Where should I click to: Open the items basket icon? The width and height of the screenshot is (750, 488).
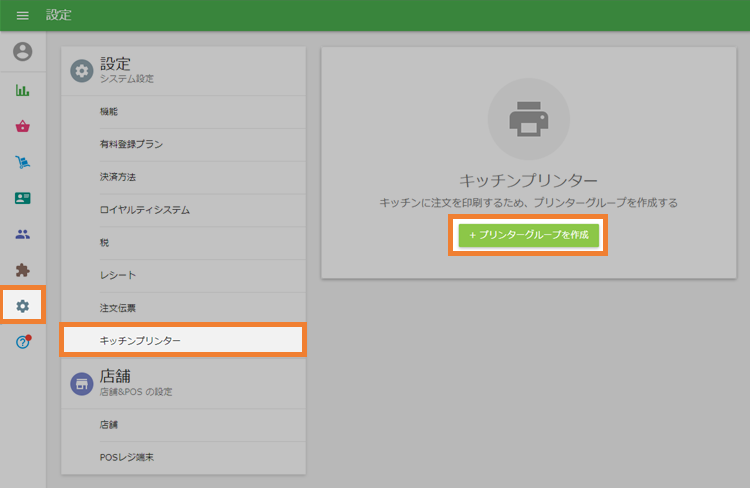pyautogui.click(x=22, y=126)
